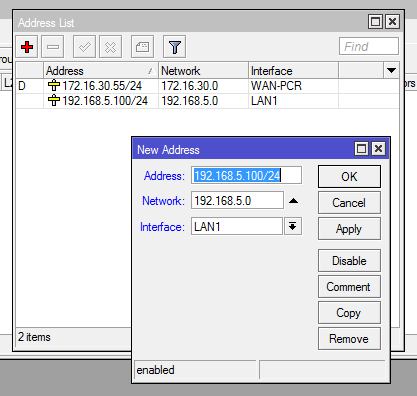Click the Find search field
Viewport: 417px width, 396px height.
[369, 46]
